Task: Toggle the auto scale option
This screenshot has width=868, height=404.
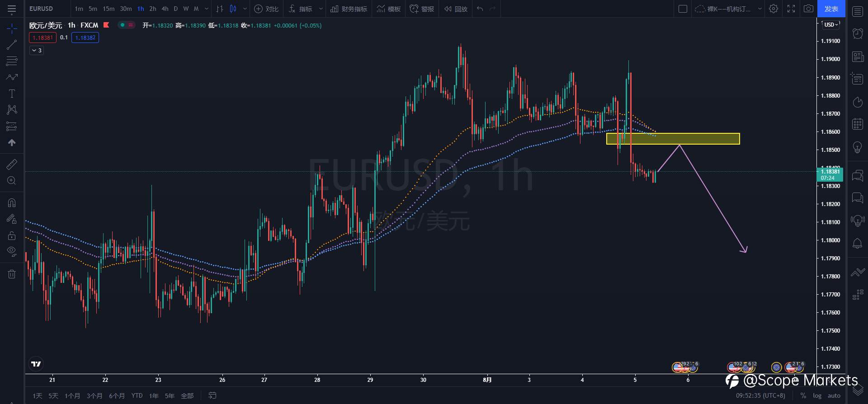Action: pyautogui.click(x=834, y=395)
